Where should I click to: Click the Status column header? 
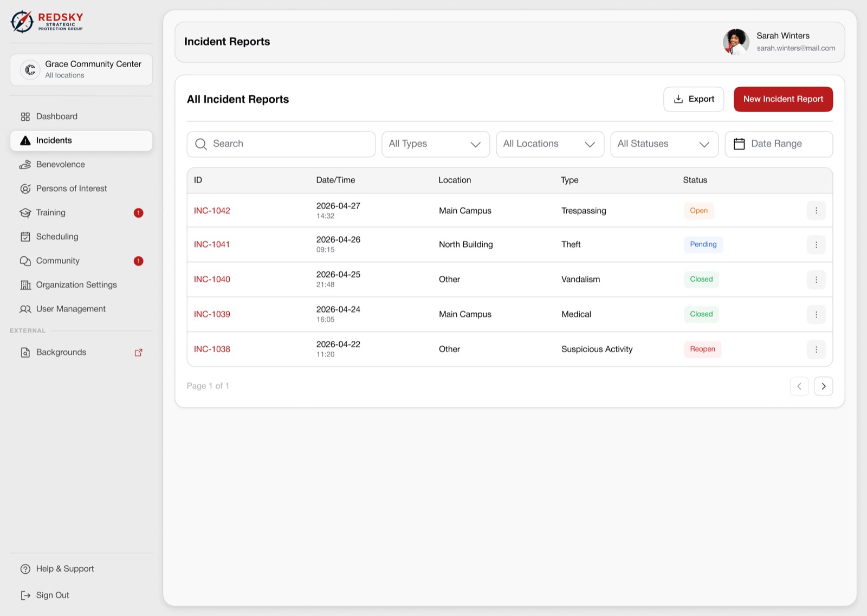pyautogui.click(x=695, y=180)
